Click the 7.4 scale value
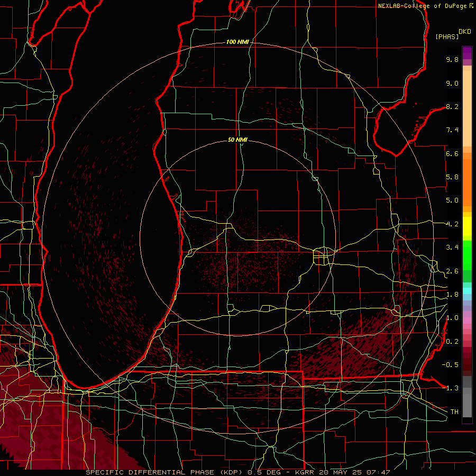This screenshot has width=476, height=476. [452, 130]
